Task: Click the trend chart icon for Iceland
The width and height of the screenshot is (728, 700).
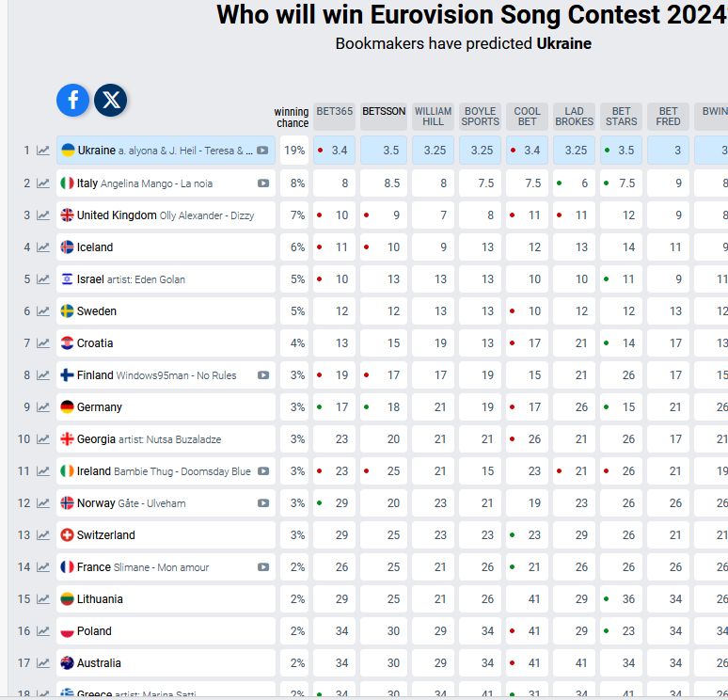Action: [x=43, y=247]
